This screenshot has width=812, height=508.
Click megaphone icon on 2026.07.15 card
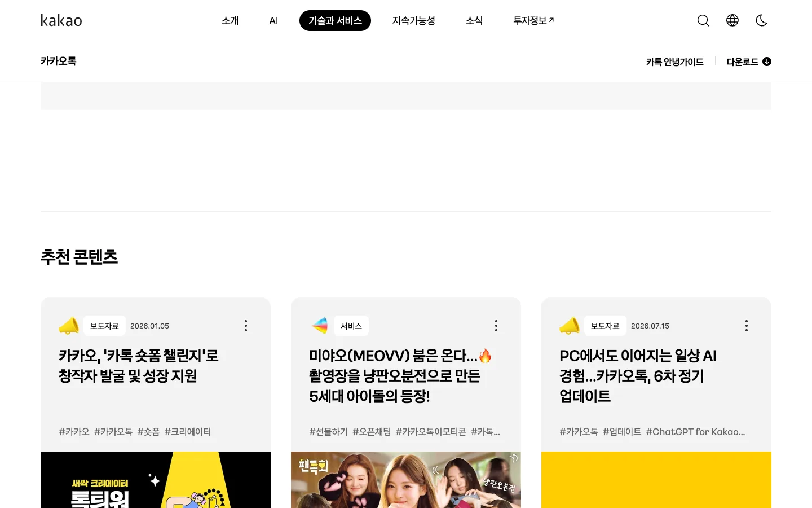coord(570,326)
